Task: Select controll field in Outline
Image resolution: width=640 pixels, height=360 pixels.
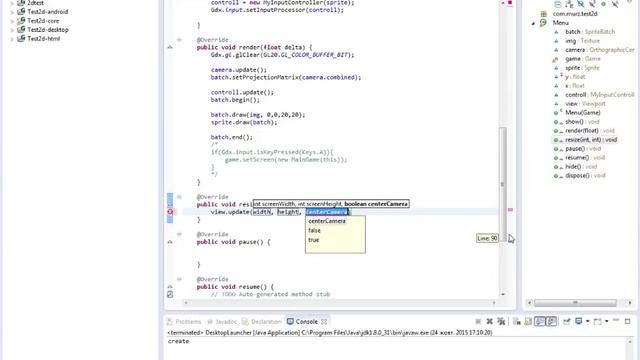Action: point(600,95)
